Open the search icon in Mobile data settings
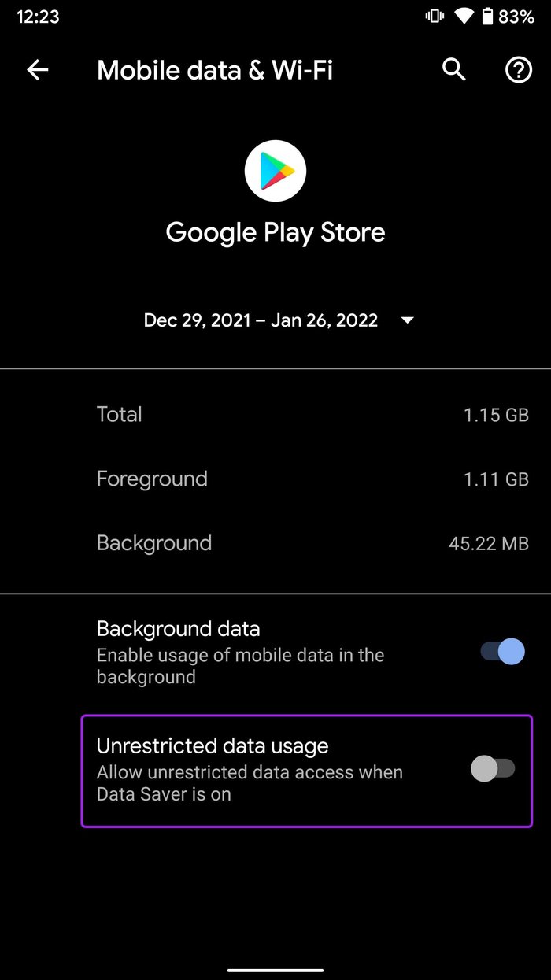 453,70
